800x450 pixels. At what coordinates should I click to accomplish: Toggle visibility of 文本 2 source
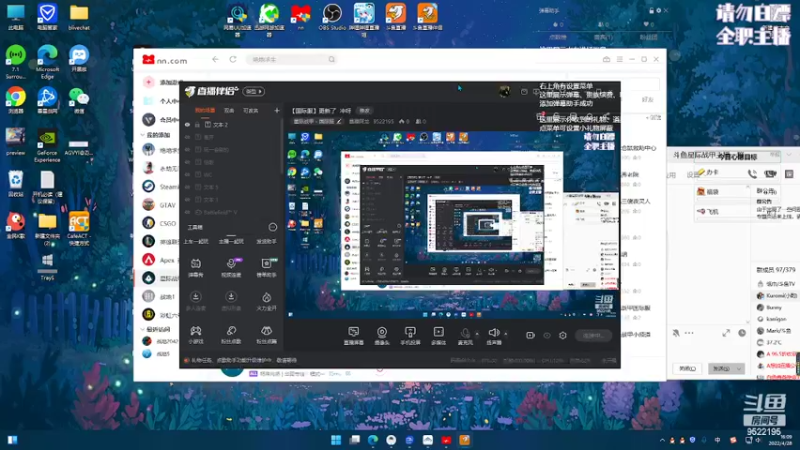click(187, 124)
